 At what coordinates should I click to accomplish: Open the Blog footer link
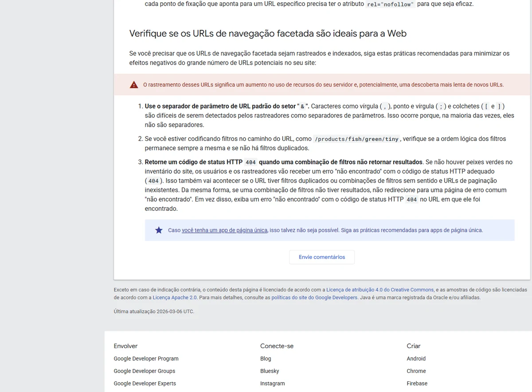click(x=266, y=359)
